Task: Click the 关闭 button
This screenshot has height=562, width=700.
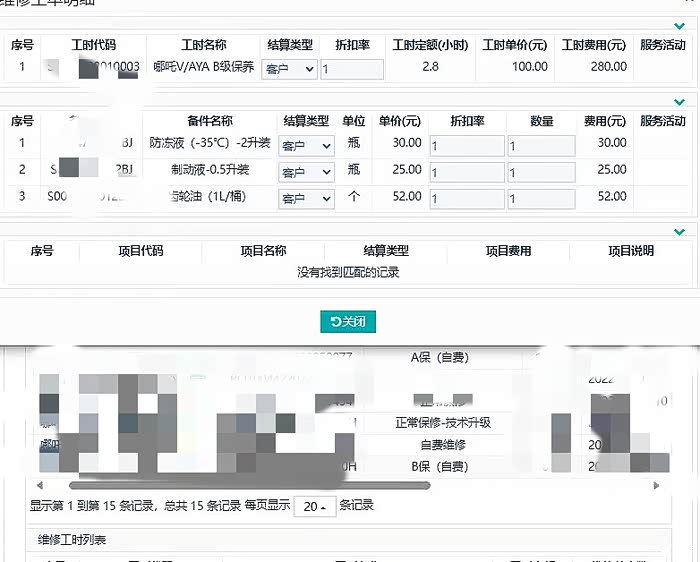Action: click(x=348, y=321)
